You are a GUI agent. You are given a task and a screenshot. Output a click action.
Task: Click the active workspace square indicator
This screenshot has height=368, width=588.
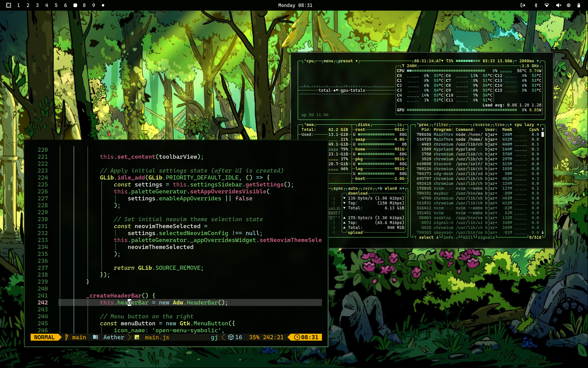tap(75, 5)
